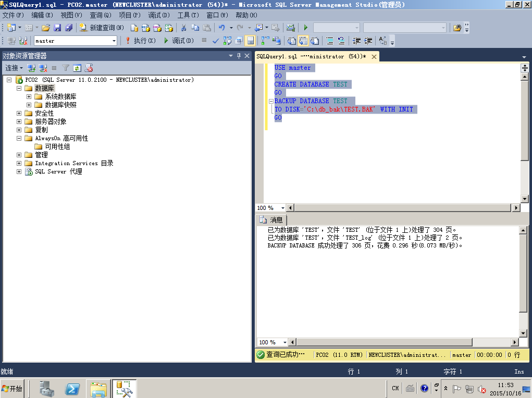This screenshot has height=398, width=532.
Task: Click the Undo arrow icon
Action: pyautogui.click(x=222, y=28)
